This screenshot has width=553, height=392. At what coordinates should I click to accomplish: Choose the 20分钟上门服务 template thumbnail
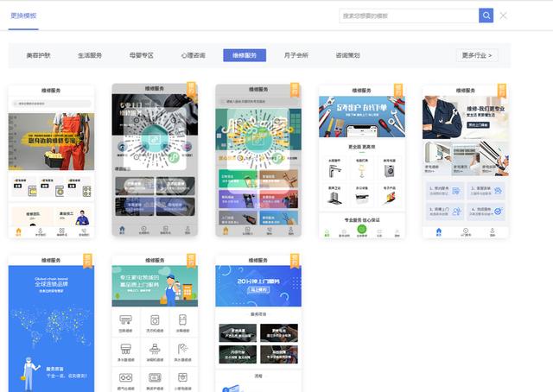(258, 324)
